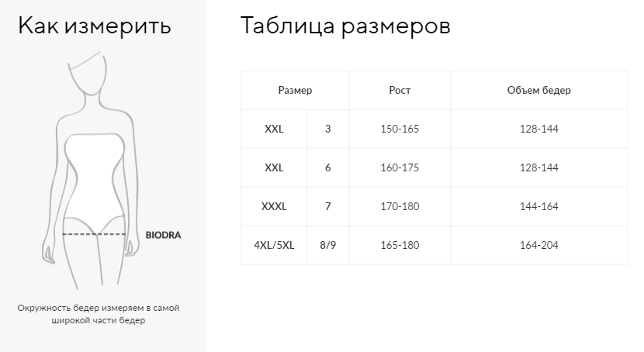Select the 'Рост' column header
Viewport: 644px width, 352px height.
400,90
